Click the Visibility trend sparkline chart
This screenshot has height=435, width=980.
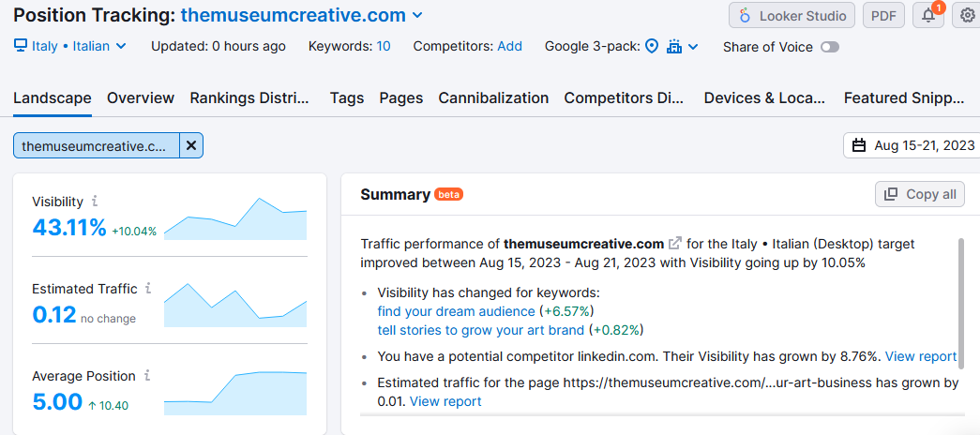pos(235,218)
